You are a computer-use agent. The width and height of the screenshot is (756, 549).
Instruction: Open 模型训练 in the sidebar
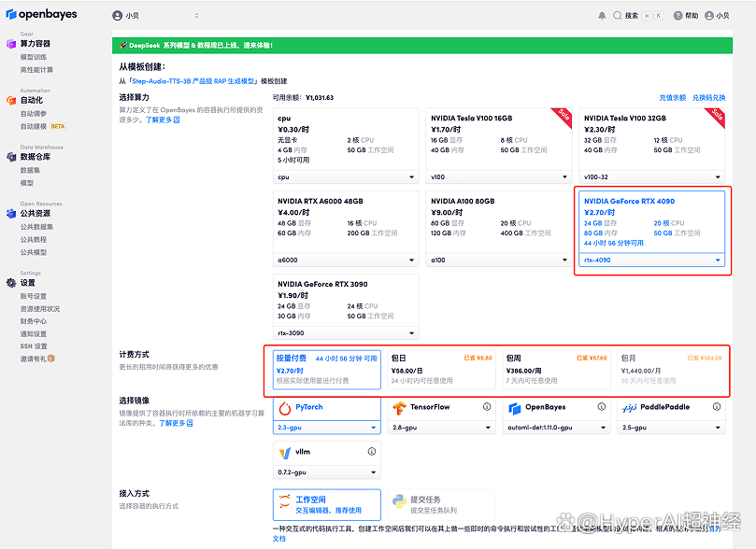tap(34, 57)
